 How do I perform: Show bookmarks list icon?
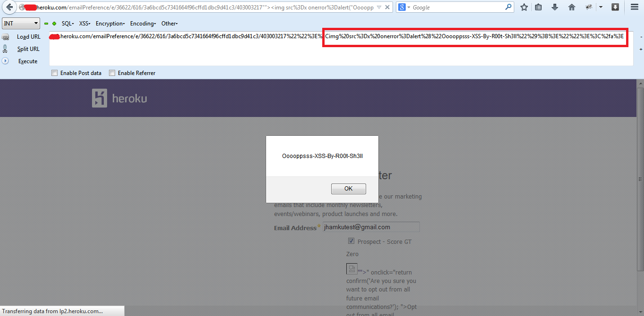539,7
